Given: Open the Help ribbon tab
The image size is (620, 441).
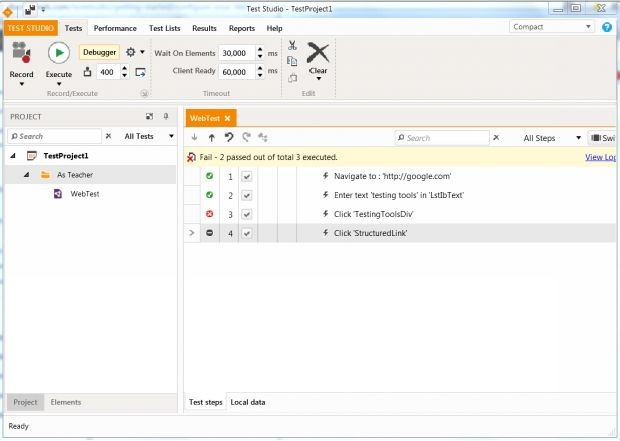Looking at the screenshot, I should click(x=274, y=28).
